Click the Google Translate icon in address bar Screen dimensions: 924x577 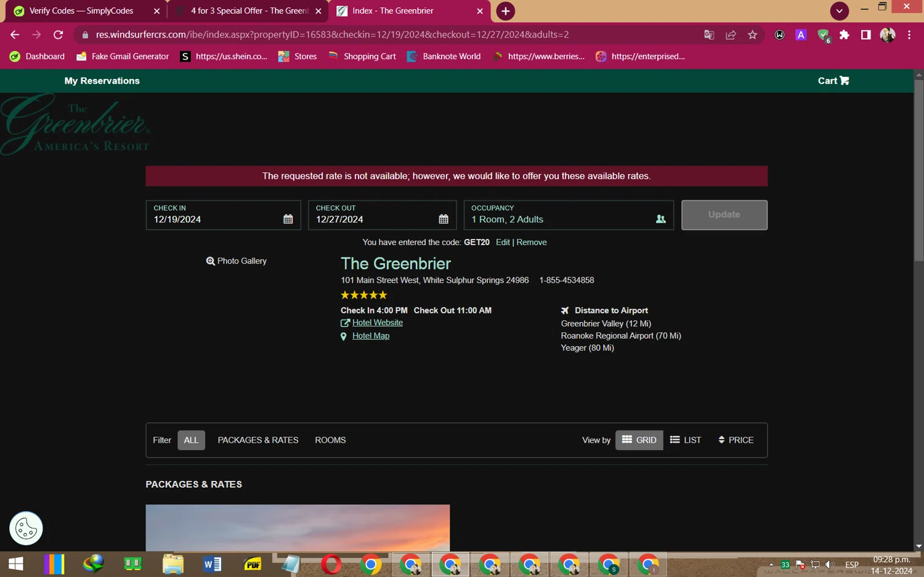pos(709,35)
